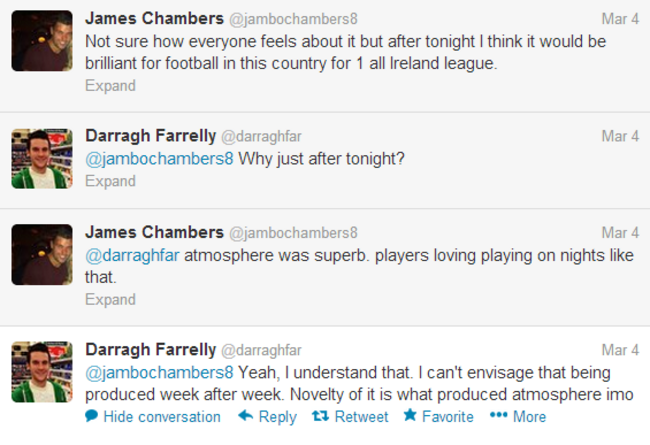
Task: Open Darragh Farrelly's avatar on second tweet
Action: pyautogui.click(x=42, y=158)
